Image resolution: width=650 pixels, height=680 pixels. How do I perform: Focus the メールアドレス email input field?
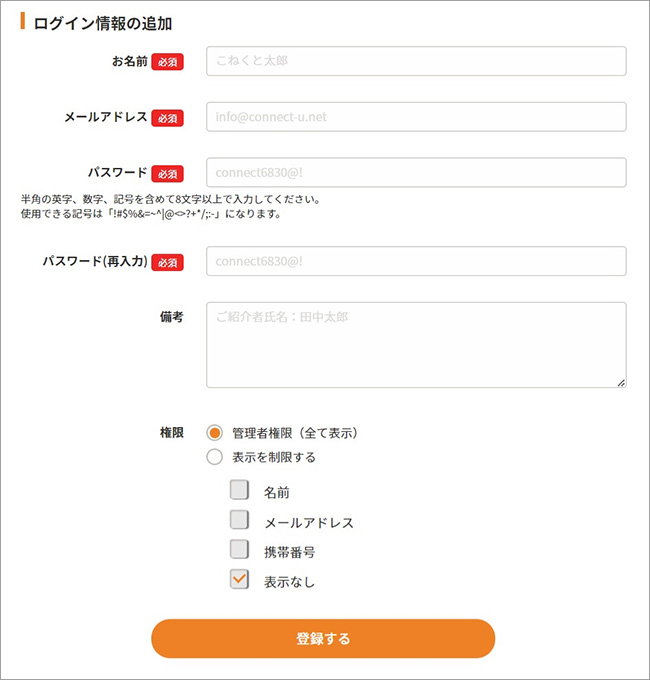click(x=416, y=117)
